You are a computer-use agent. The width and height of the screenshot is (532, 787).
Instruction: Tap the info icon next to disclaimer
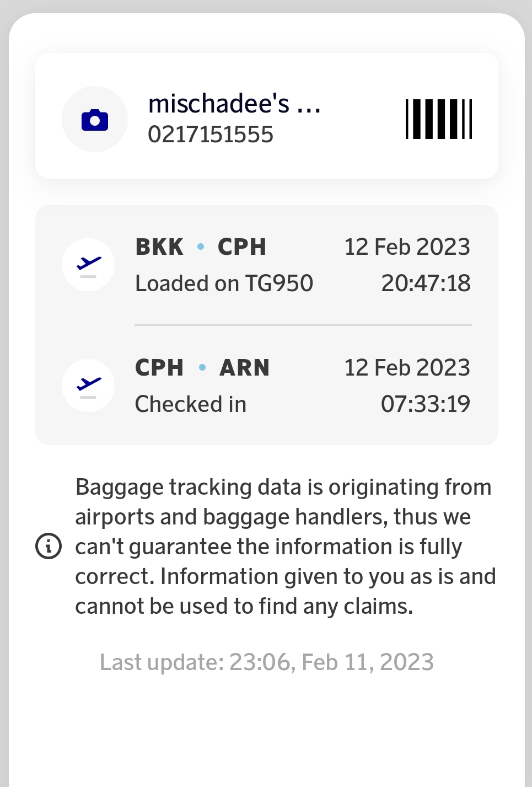(x=49, y=547)
